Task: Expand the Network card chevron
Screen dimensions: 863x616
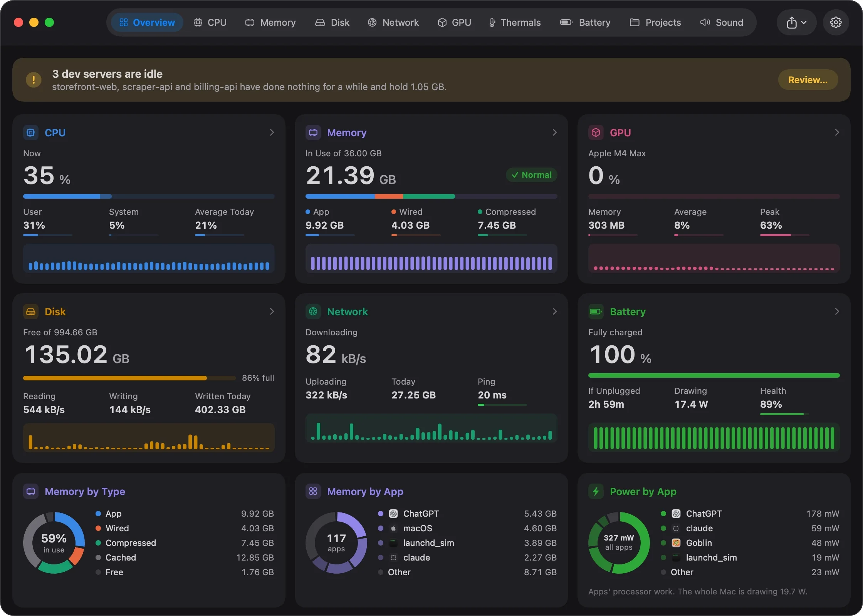Action: pyautogui.click(x=555, y=311)
